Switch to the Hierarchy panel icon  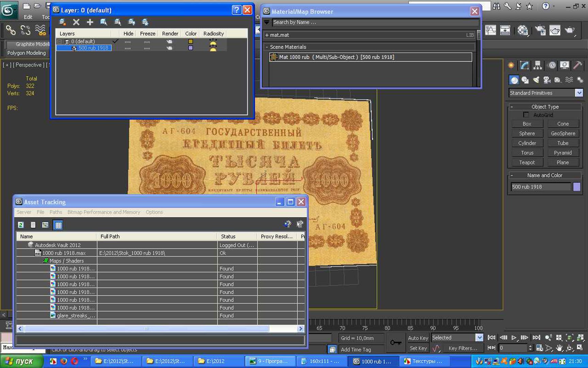(538, 65)
